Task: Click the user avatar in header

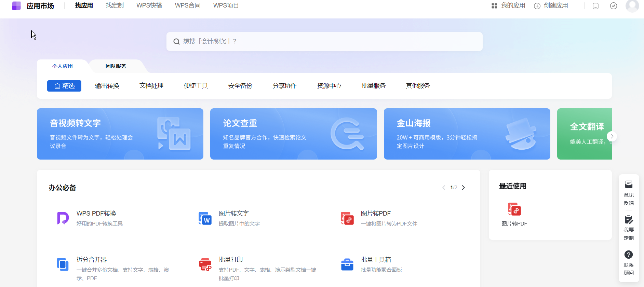Action: pyautogui.click(x=632, y=6)
